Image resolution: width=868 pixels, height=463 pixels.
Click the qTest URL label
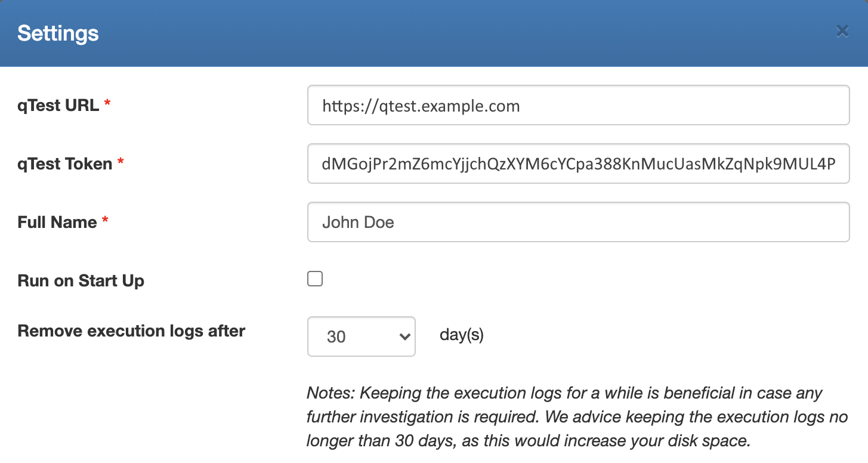tap(58, 106)
